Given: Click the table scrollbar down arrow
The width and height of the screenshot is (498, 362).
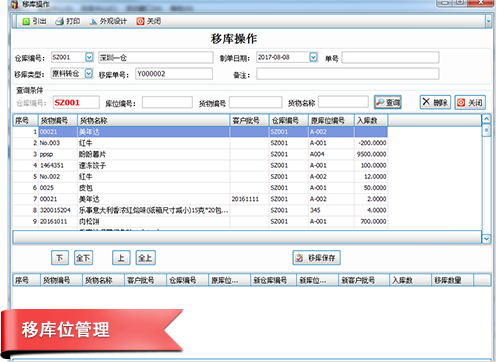Looking at the screenshot, I should coord(486,238).
